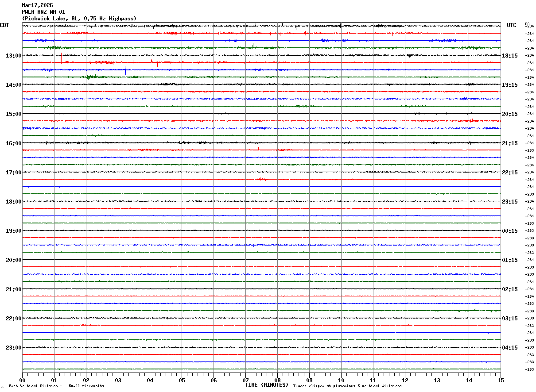Select the 15:00 CDT row label
536x392 pixels.
click(14, 114)
